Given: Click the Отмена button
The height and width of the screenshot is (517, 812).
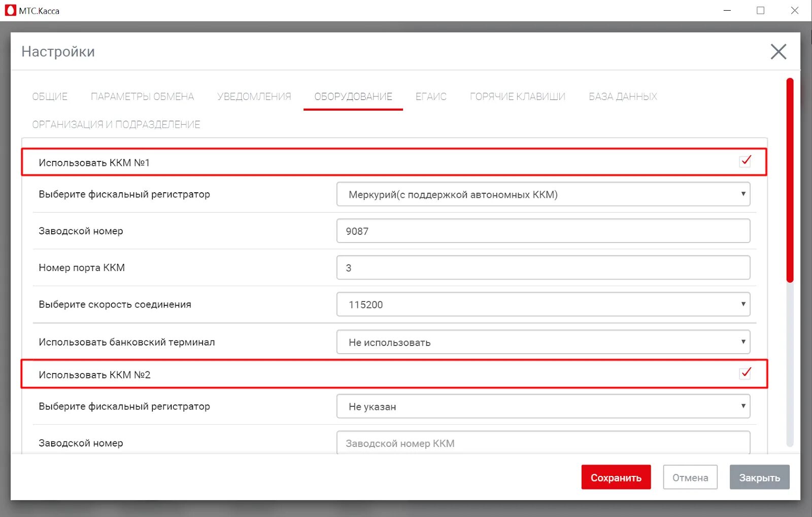Looking at the screenshot, I should click(x=690, y=477).
